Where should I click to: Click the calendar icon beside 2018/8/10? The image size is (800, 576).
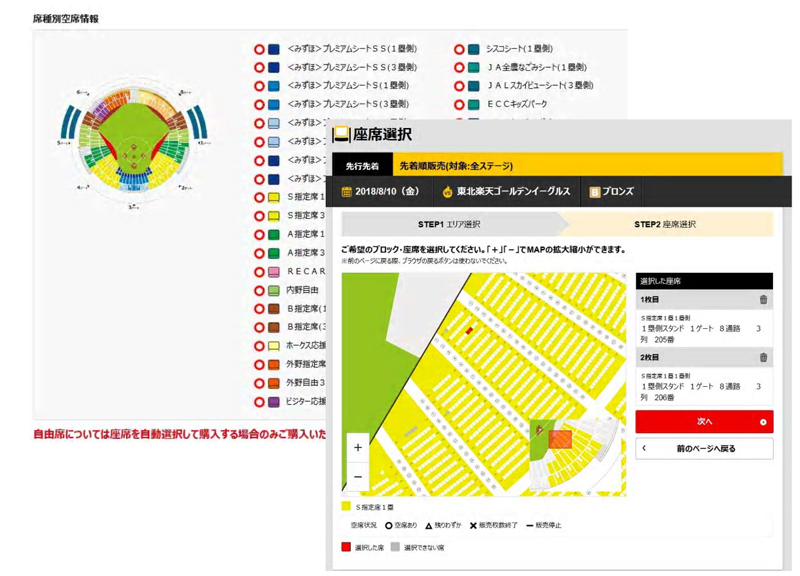point(346,192)
